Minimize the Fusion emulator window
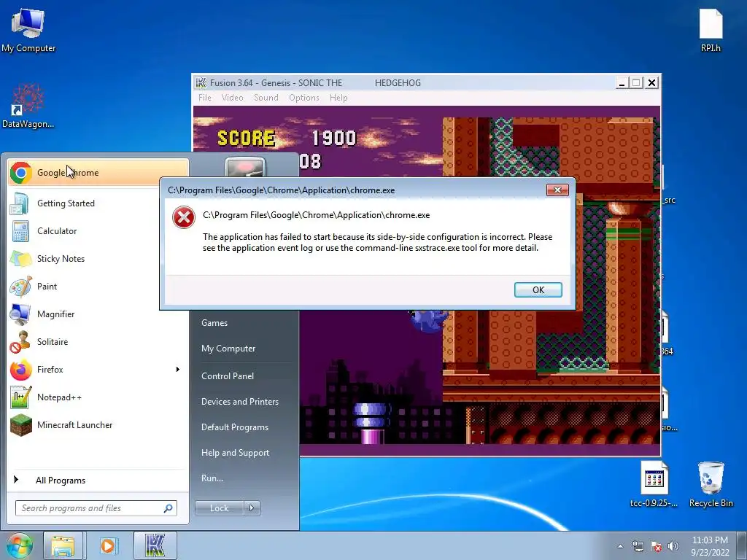The width and height of the screenshot is (747, 560). point(622,83)
